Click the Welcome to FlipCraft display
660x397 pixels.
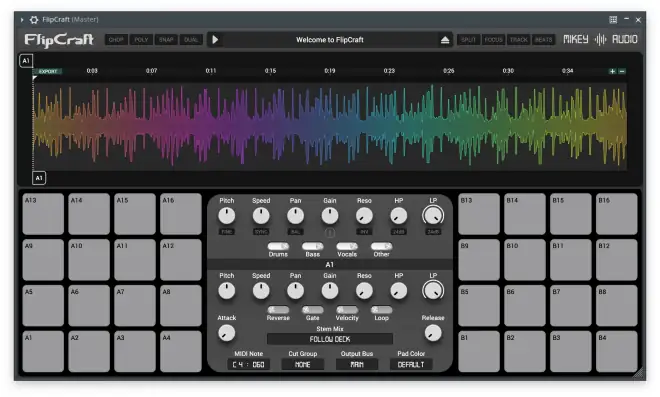tap(330, 40)
